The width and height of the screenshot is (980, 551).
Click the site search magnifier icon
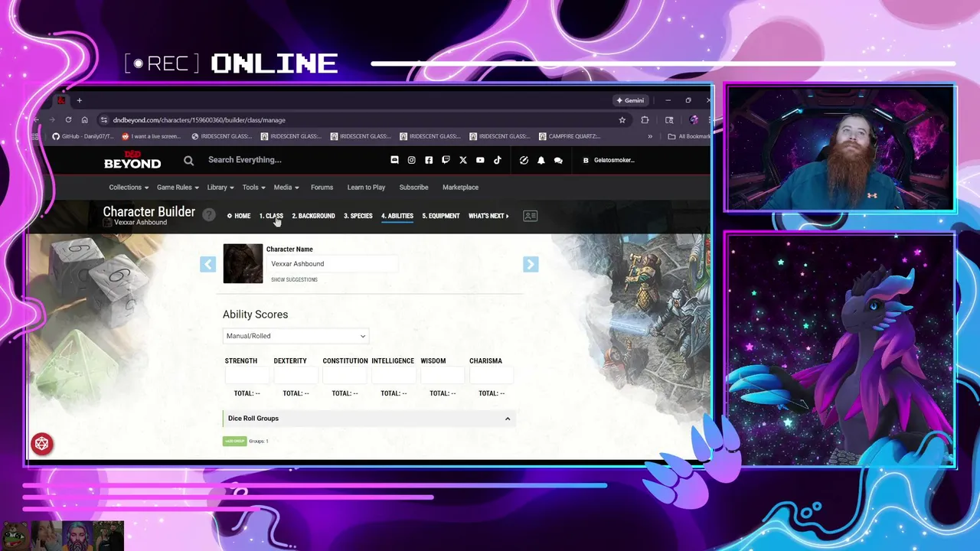pos(188,160)
